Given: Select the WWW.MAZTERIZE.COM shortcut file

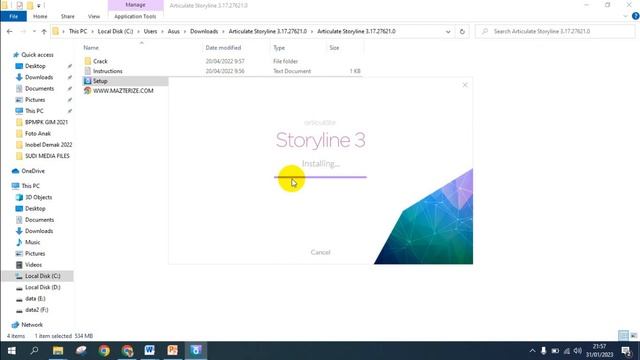Looking at the screenshot, I should tap(123, 91).
